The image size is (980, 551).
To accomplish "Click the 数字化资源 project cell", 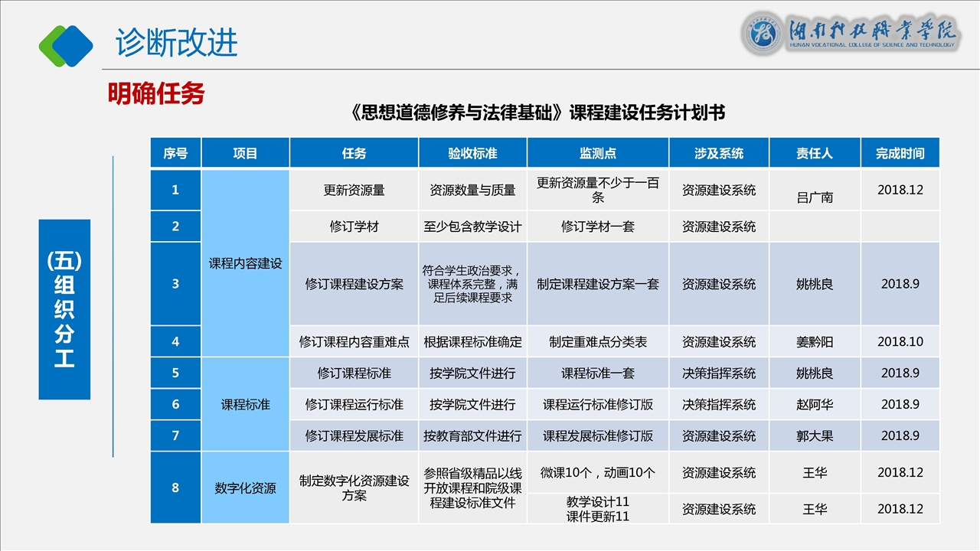I will [x=245, y=487].
